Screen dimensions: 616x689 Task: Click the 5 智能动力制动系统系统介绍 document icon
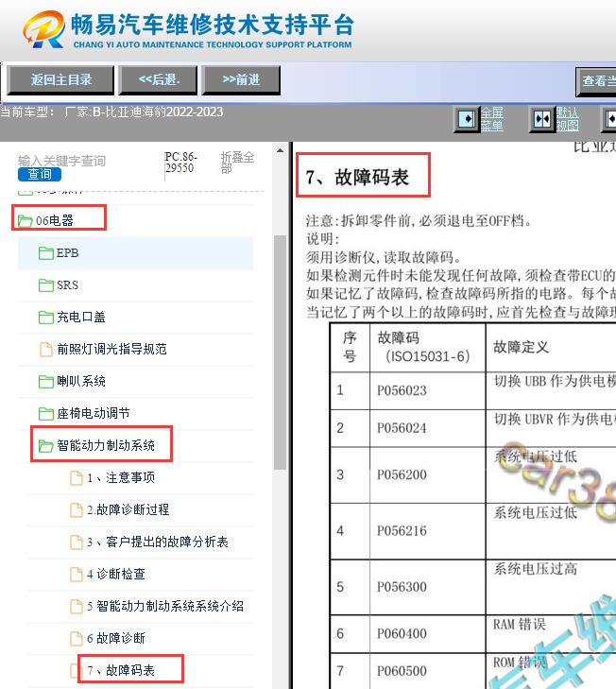coord(77,606)
